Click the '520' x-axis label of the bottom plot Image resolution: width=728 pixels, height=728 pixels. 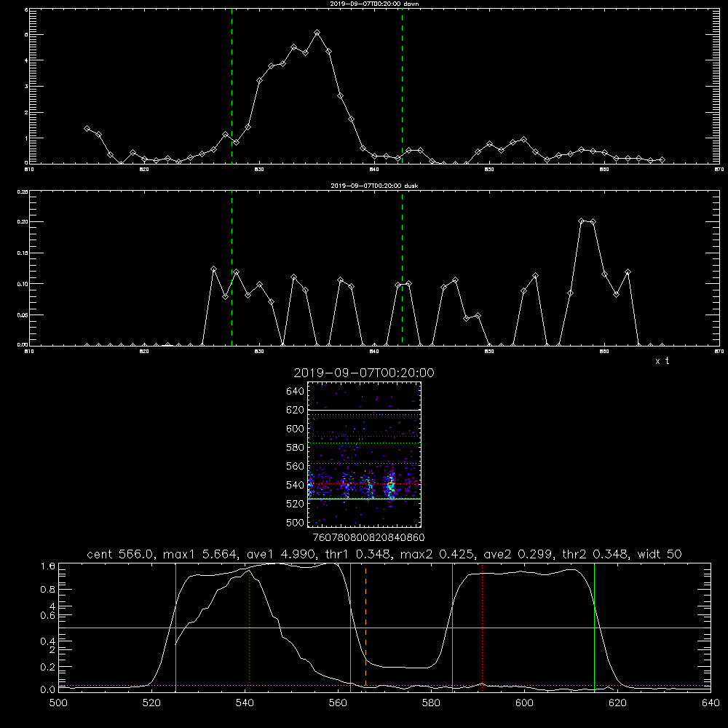pyautogui.click(x=151, y=703)
